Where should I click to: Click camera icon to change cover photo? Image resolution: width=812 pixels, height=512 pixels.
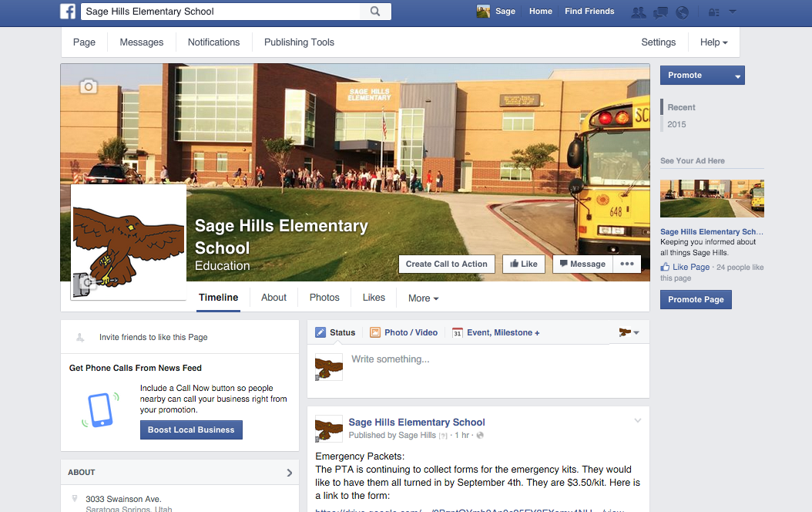tap(89, 86)
